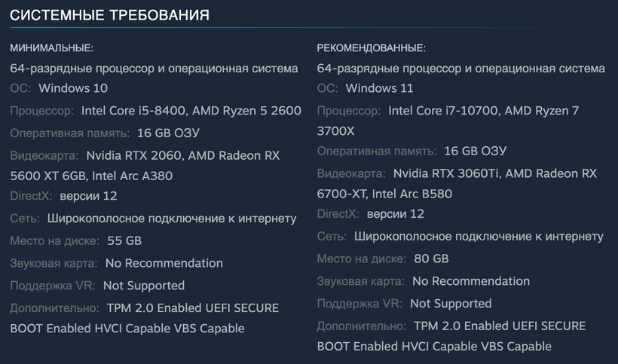Click the Поддержка VR label under minimum
The width and height of the screenshot is (618, 364).
point(53,286)
